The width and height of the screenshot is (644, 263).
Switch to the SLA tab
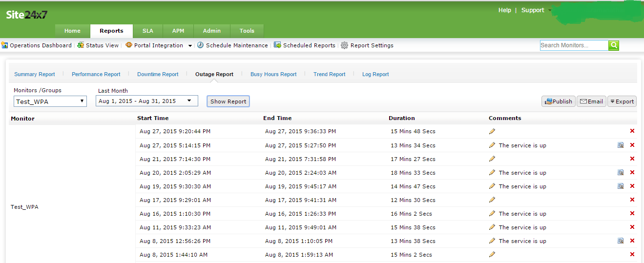pyautogui.click(x=148, y=31)
